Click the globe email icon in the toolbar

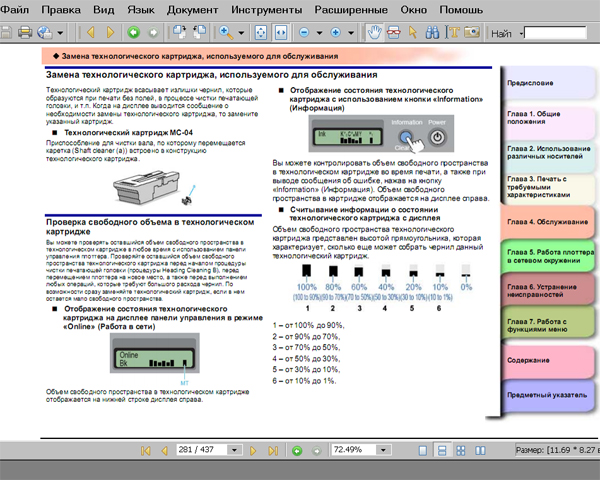tap(45, 33)
